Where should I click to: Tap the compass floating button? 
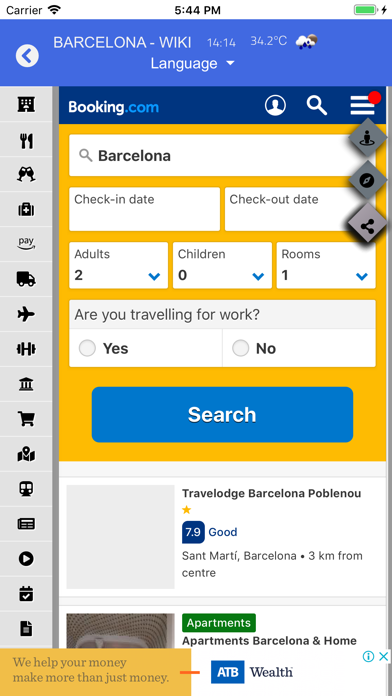pos(367,180)
